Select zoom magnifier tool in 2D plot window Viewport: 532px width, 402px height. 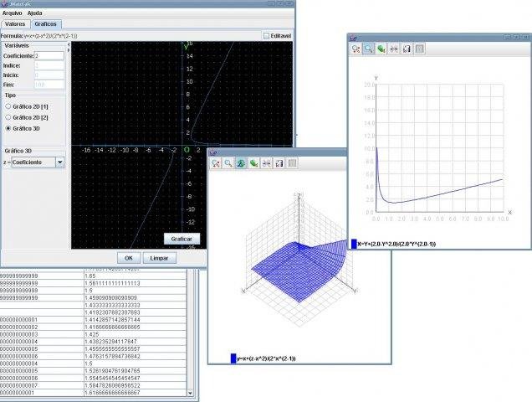click(368, 49)
